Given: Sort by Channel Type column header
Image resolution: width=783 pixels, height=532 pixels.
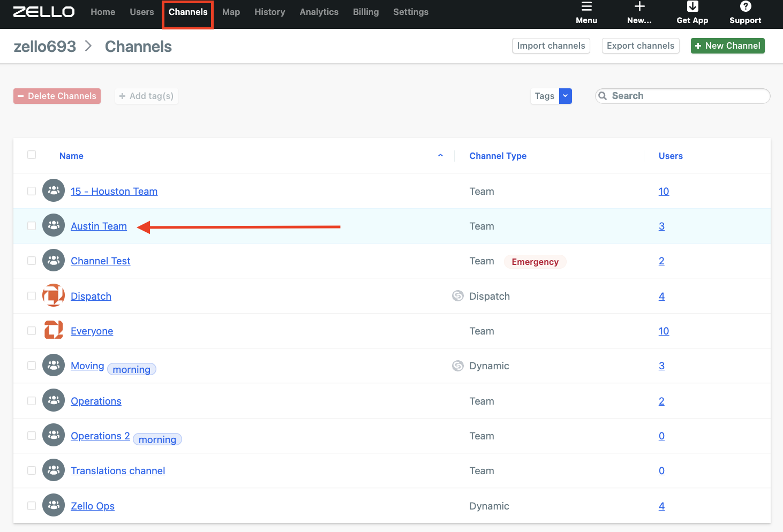Looking at the screenshot, I should tap(498, 156).
